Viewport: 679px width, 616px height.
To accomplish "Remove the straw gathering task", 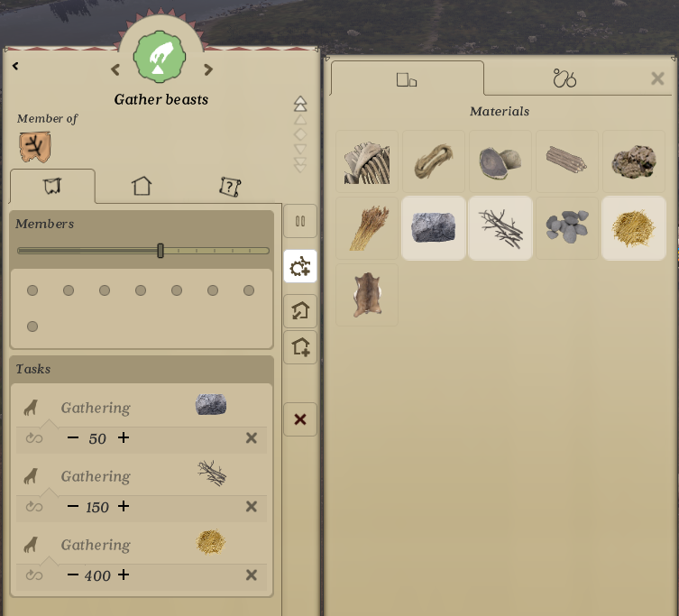I will (252, 575).
